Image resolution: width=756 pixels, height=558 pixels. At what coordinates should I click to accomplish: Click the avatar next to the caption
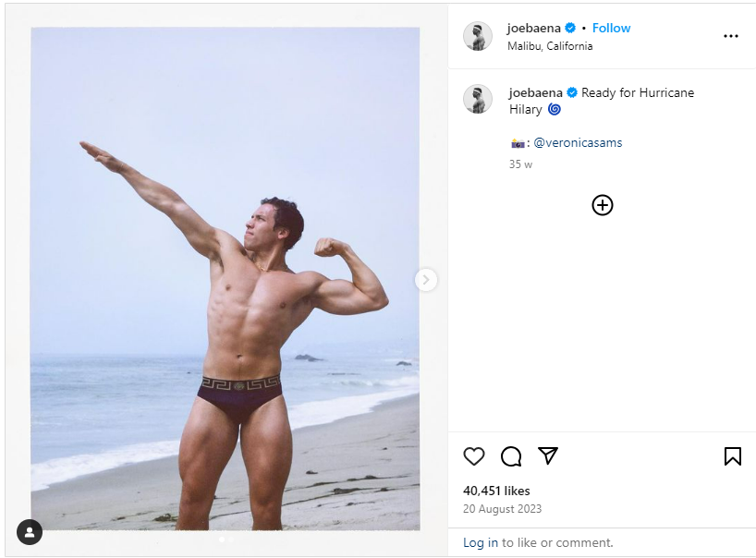(x=478, y=99)
